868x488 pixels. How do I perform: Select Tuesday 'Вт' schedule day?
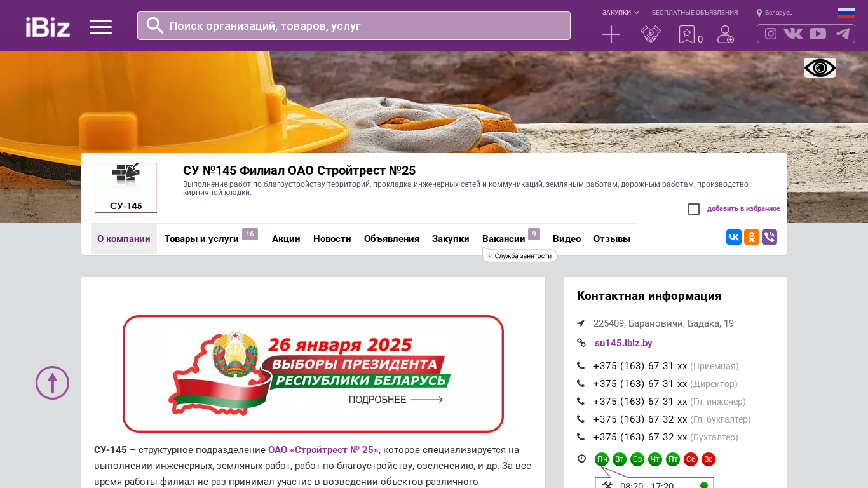(620, 459)
